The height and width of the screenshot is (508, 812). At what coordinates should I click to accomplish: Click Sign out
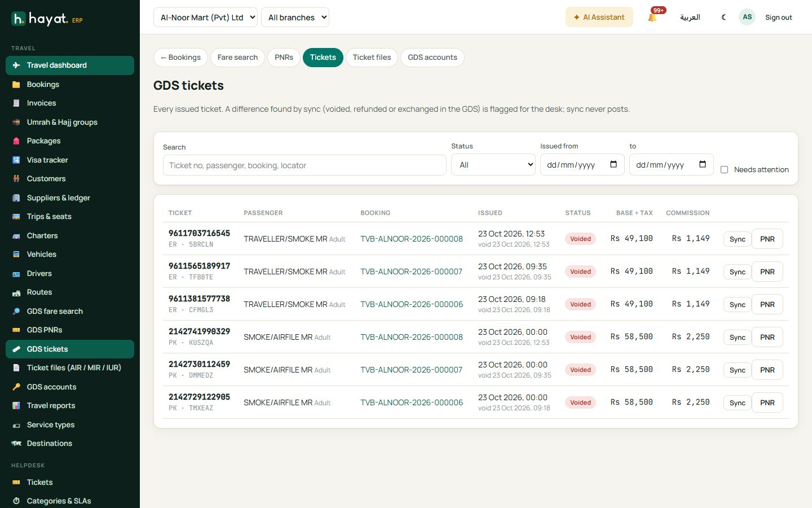click(x=779, y=17)
